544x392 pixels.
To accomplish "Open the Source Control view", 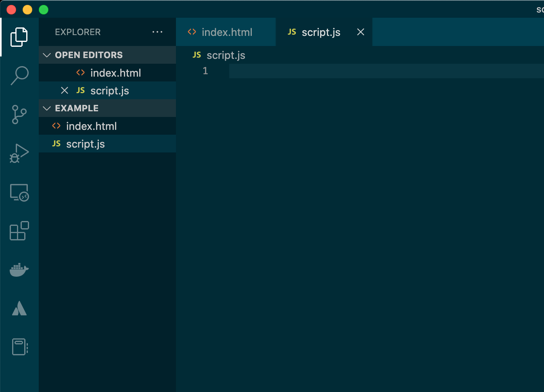I will click(x=19, y=114).
